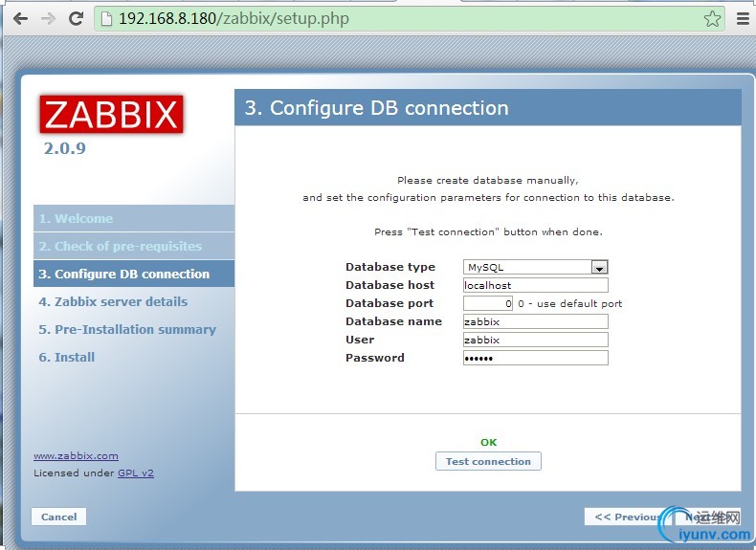The height and width of the screenshot is (550, 756).
Task: Click the version number 2.0.9
Action: [x=65, y=148]
